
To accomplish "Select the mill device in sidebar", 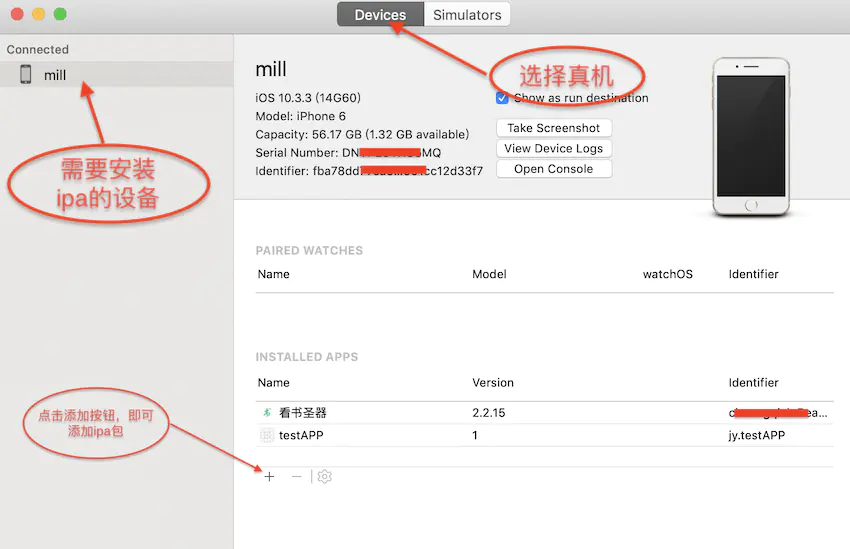I will pos(55,75).
